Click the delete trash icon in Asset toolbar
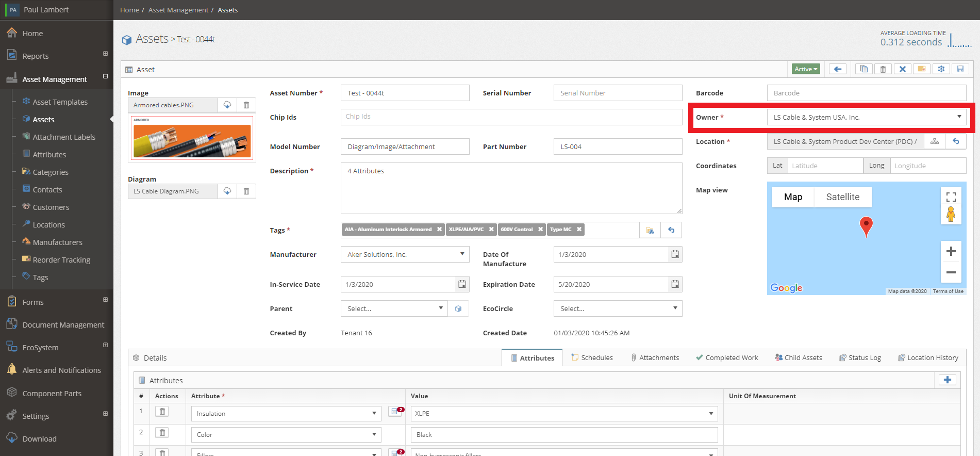The width and height of the screenshot is (980, 456). tap(883, 69)
